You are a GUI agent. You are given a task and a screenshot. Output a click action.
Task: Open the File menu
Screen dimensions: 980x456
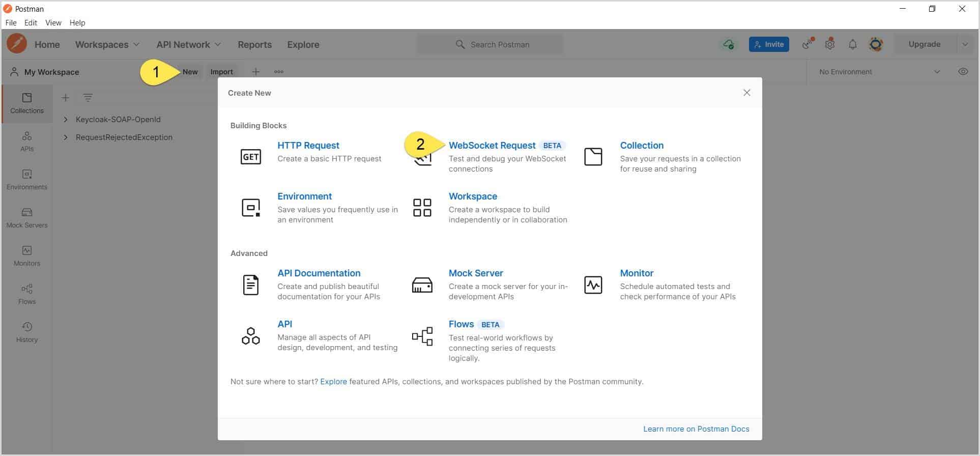[x=11, y=23]
